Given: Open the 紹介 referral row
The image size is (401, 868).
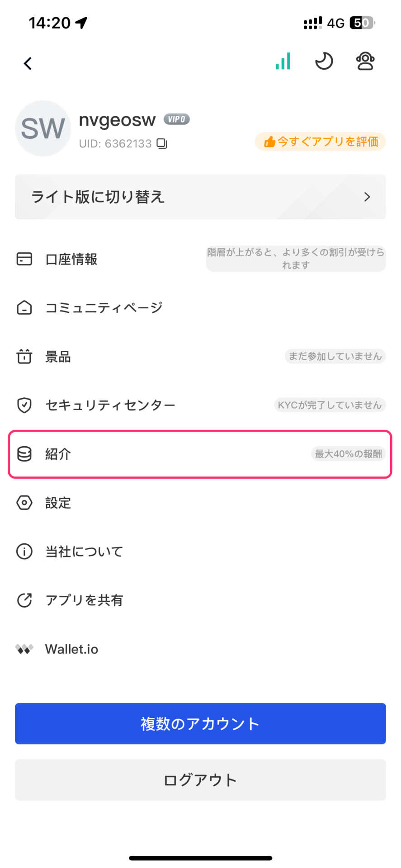Looking at the screenshot, I should click(200, 454).
